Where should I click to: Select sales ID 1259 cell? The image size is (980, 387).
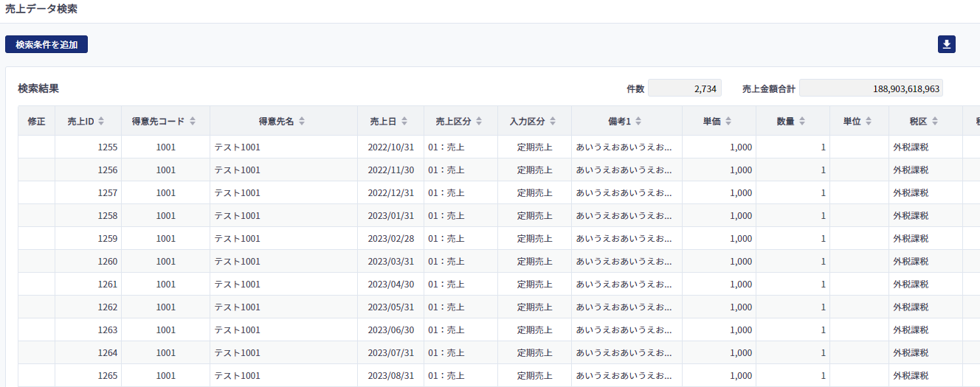pos(89,239)
